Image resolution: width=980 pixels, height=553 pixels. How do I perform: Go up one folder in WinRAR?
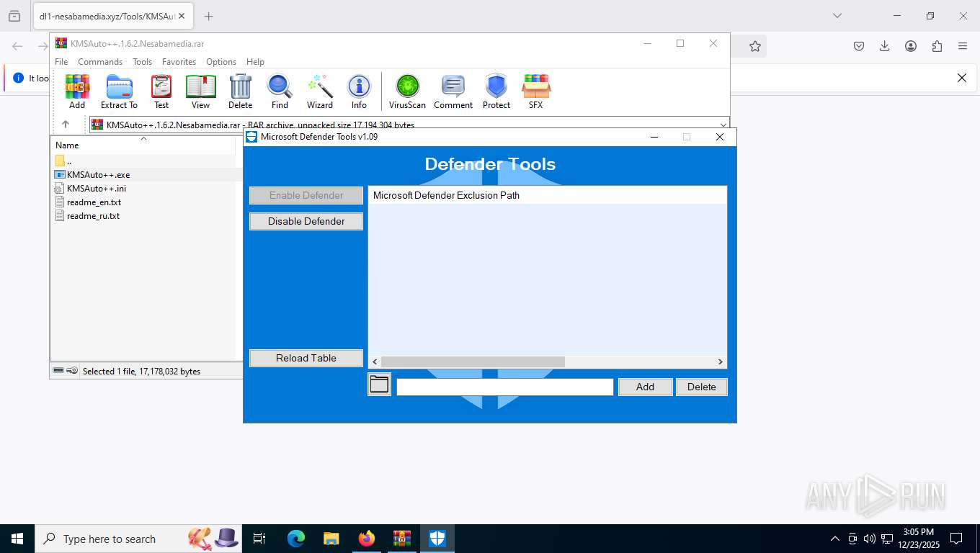click(x=66, y=125)
